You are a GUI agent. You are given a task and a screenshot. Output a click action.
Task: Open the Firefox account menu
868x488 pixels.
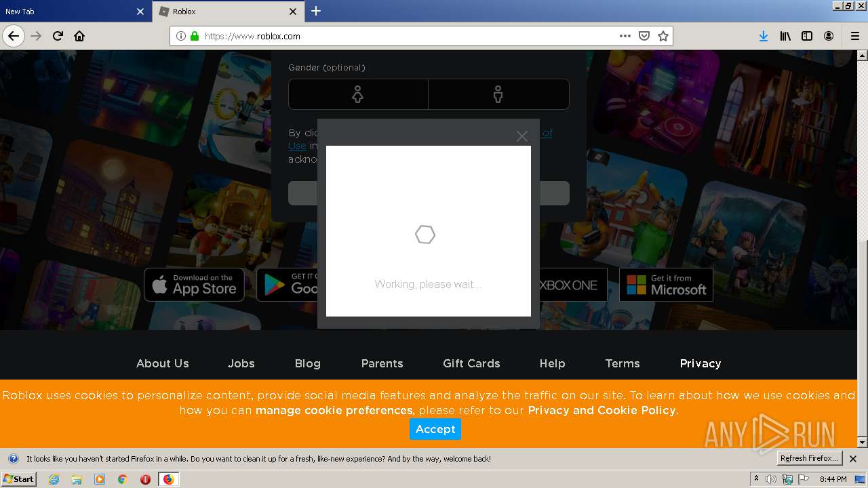pyautogui.click(x=829, y=36)
